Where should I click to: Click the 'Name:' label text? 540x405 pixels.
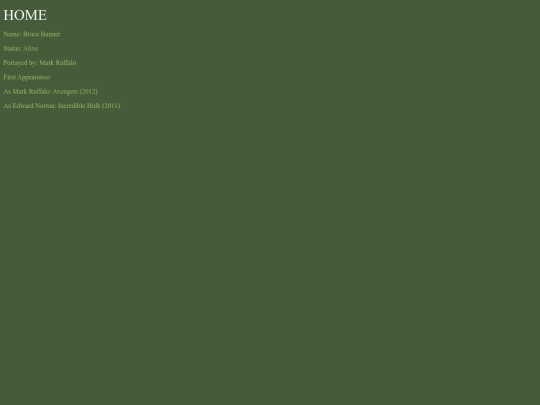click(x=12, y=34)
